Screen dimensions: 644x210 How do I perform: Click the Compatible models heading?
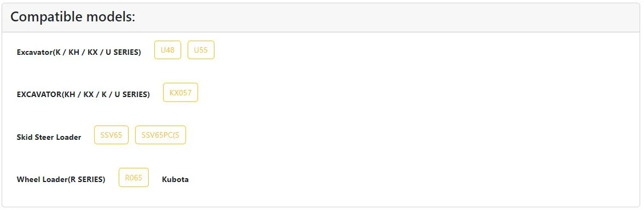click(x=73, y=17)
